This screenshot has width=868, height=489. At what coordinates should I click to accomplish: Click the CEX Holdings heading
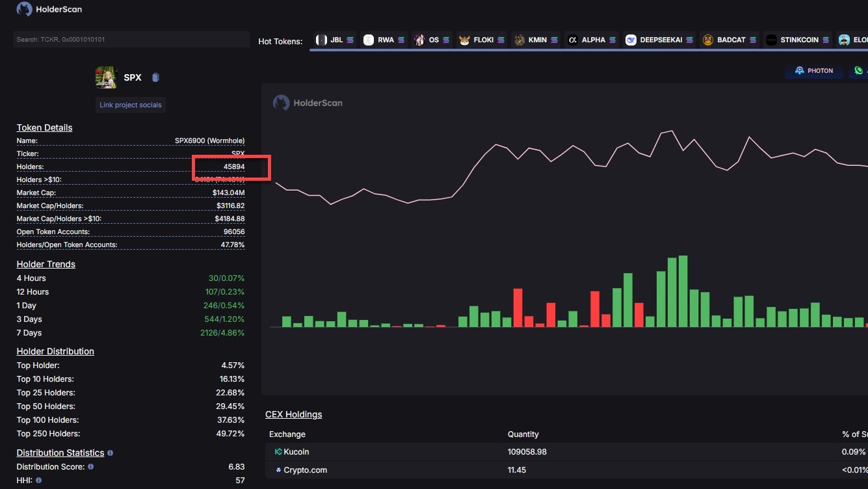point(293,415)
